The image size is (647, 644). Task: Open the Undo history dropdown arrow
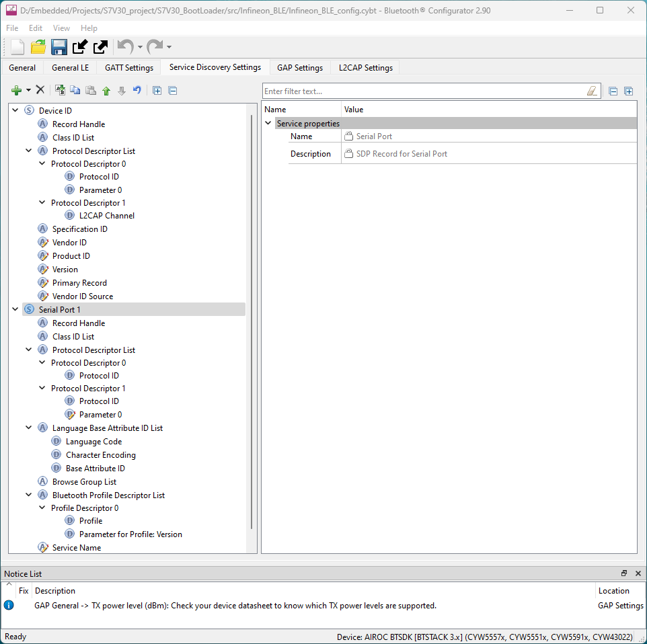point(141,47)
